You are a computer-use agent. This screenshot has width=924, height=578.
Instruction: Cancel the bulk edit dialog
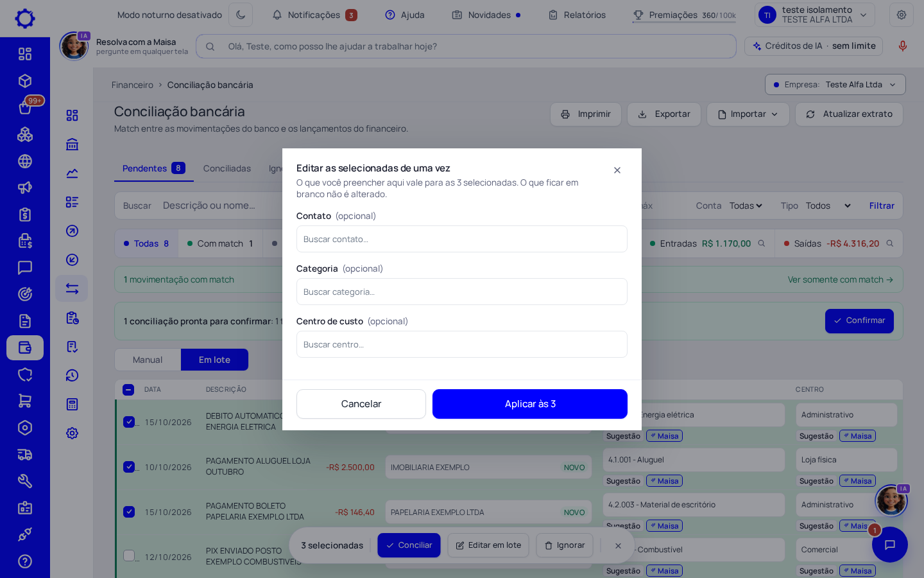[361, 404]
